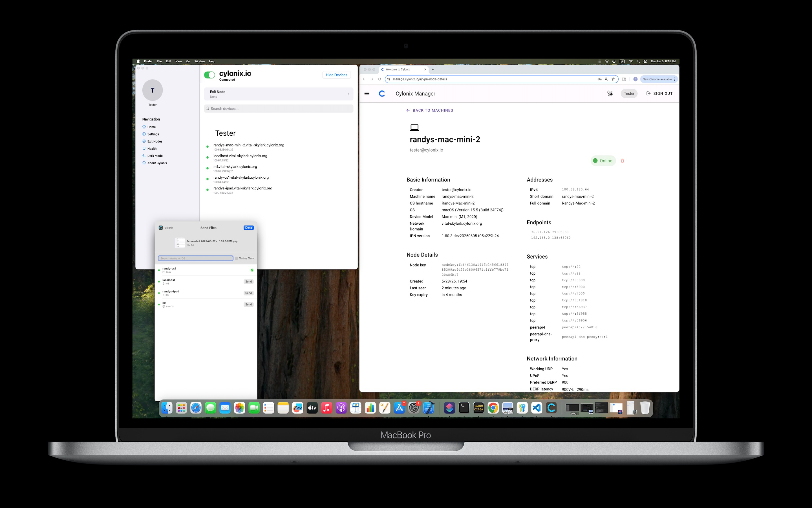Open the New Chrome available menu
Image resolution: width=812 pixels, height=508 pixels.
pos(659,79)
